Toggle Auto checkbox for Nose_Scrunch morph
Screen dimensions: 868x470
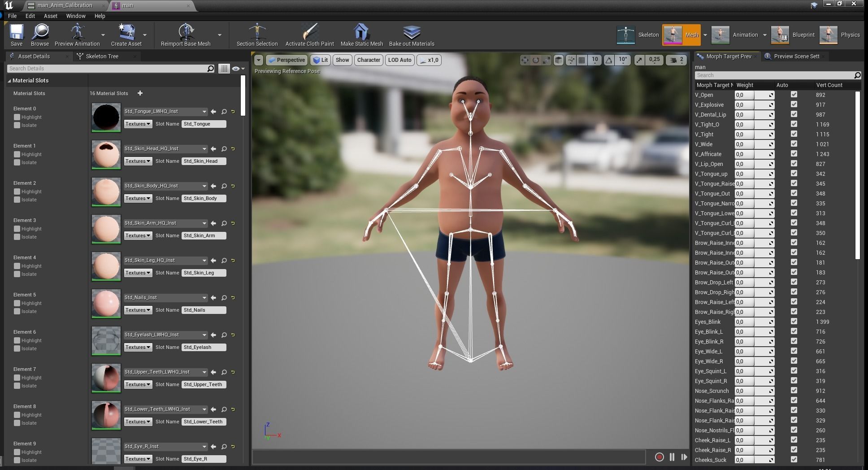click(794, 391)
